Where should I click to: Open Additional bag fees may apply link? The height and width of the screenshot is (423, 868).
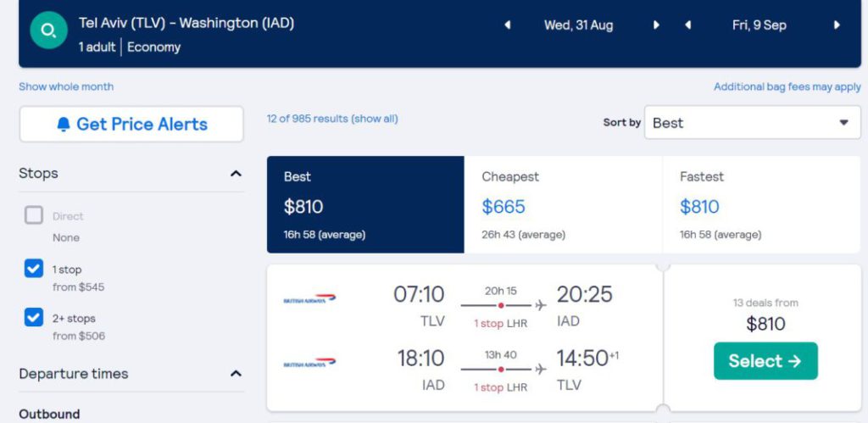tap(787, 87)
